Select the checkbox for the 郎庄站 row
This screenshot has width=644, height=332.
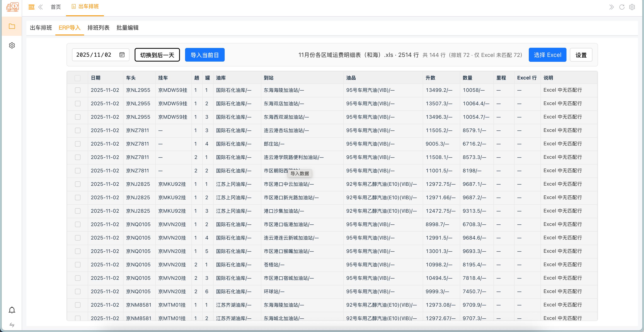78,144
